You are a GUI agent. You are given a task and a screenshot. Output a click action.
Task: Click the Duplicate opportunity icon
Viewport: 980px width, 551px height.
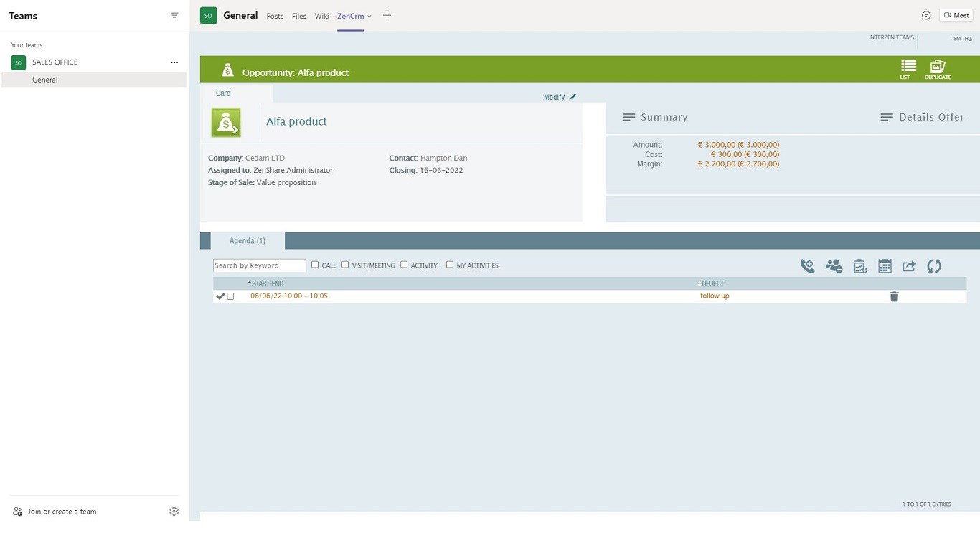pos(938,69)
